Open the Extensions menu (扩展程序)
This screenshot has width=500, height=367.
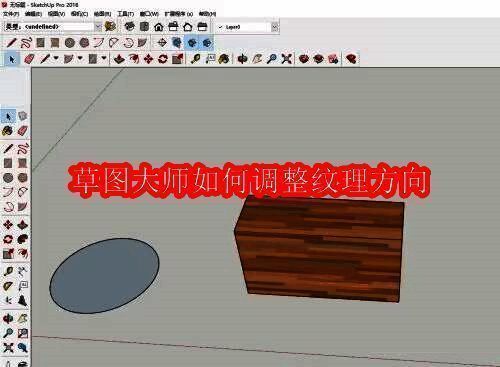click(179, 14)
